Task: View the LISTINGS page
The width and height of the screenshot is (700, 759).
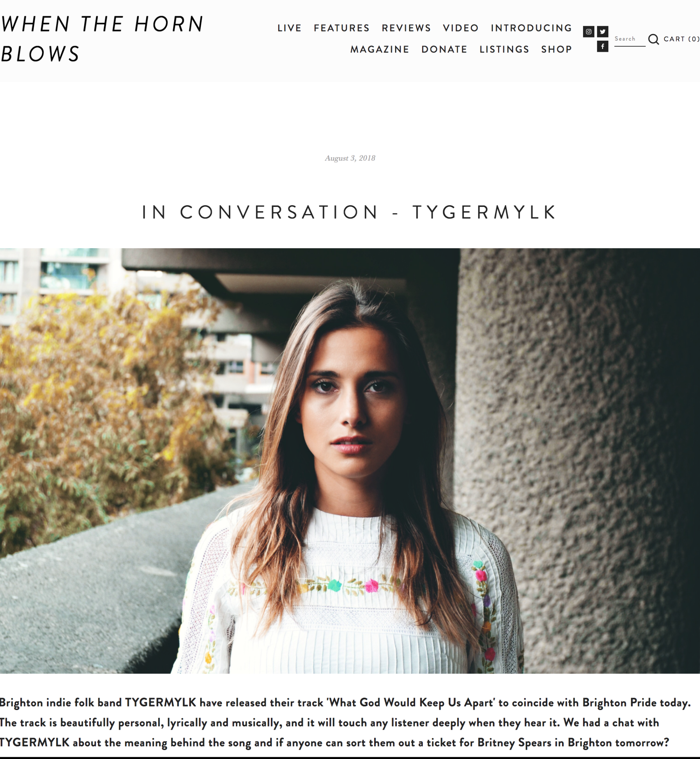Action: tap(504, 49)
